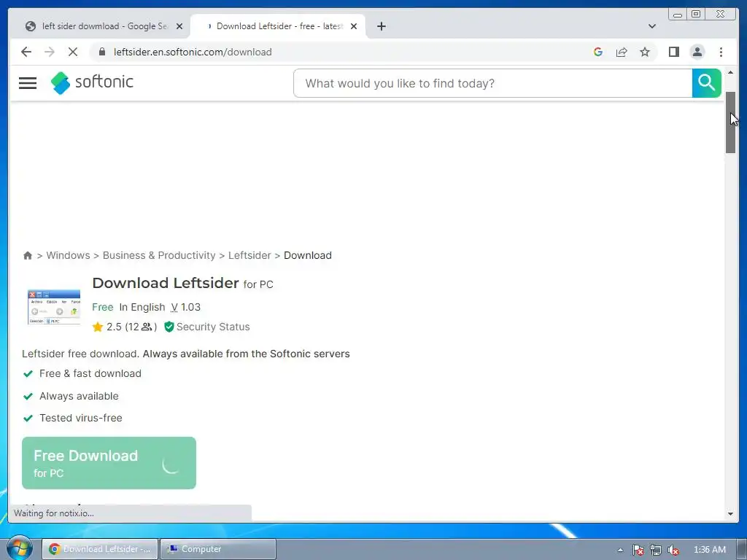Click the 'Free & fast download' text

point(90,373)
